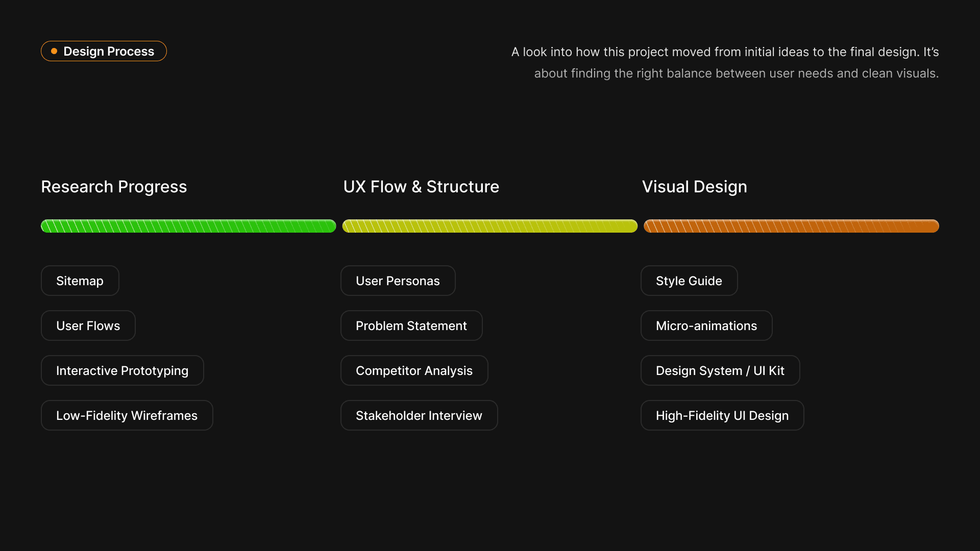Click the Stakeholder Interview chip
The height and width of the screenshot is (551, 980).
[x=419, y=415]
